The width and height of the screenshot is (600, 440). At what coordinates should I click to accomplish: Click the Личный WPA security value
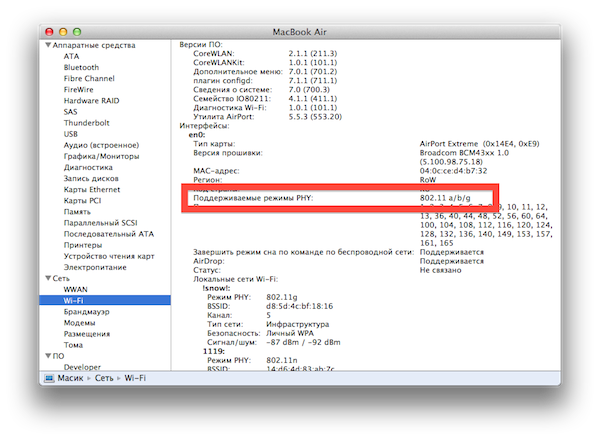290,333
